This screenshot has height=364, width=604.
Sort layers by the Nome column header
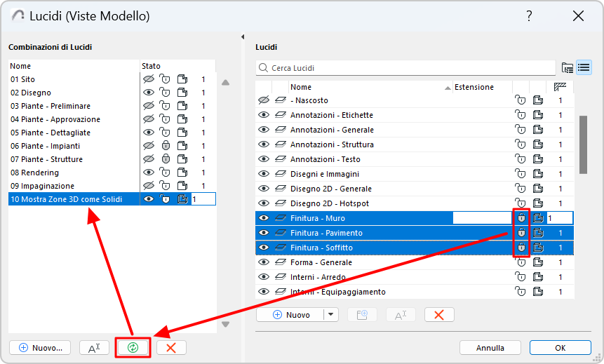click(365, 87)
